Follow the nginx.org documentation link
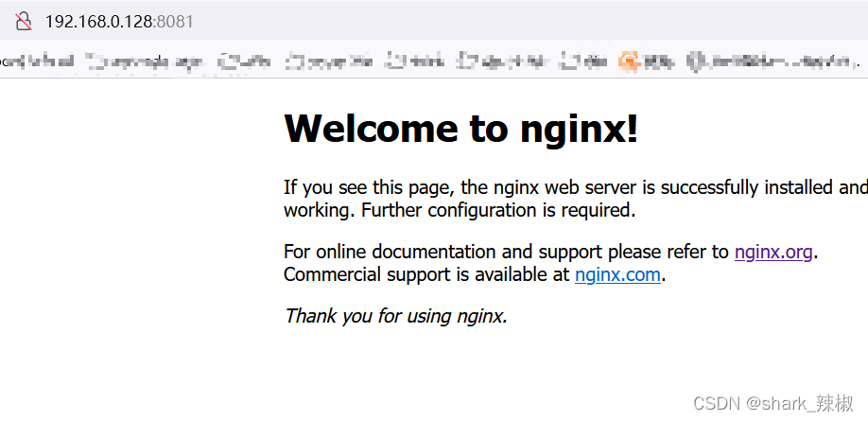This screenshot has width=868, height=421. click(x=773, y=252)
